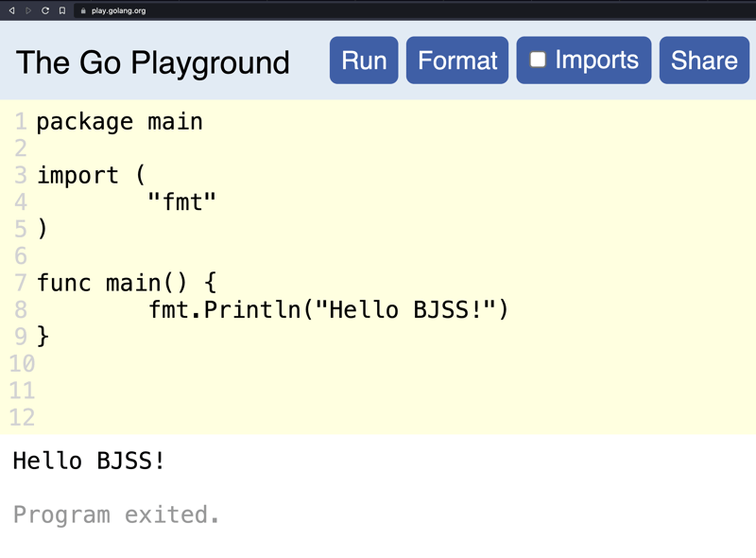
Task: Click on func main() declaration
Action: 127,283
